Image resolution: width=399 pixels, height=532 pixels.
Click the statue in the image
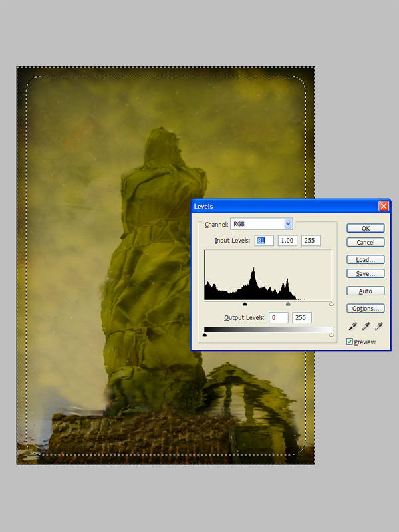153,271
